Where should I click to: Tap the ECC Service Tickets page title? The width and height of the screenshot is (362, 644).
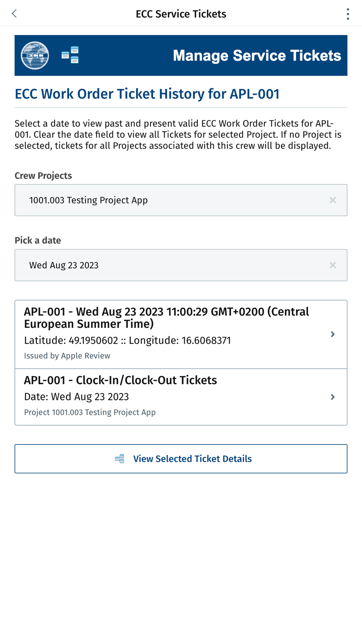click(x=181, y=14)
